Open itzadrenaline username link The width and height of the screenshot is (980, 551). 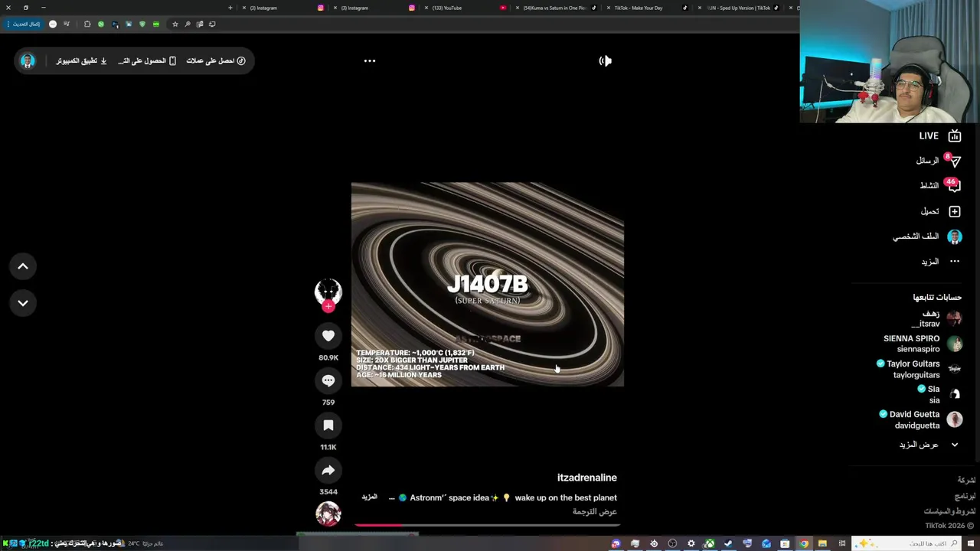[x=587, y=478]
